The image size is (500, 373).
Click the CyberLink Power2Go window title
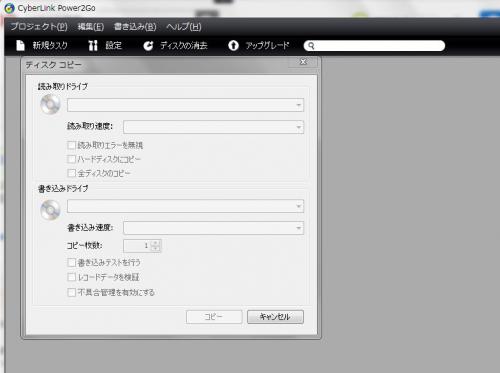(56, 8)
